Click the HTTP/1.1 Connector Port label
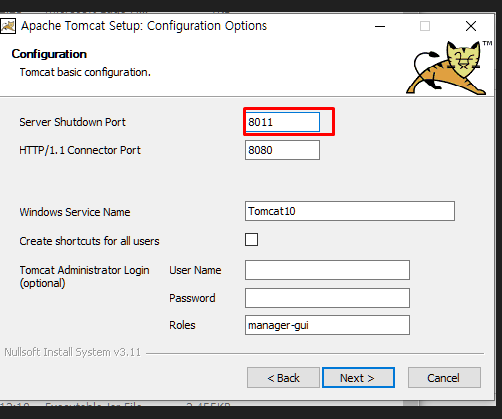This screenshot has width=502, height=419. pos(80,150)
